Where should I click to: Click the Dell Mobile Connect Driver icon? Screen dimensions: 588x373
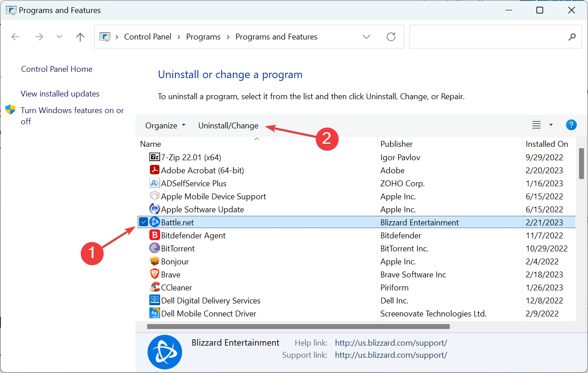click(x=154, y=313)
